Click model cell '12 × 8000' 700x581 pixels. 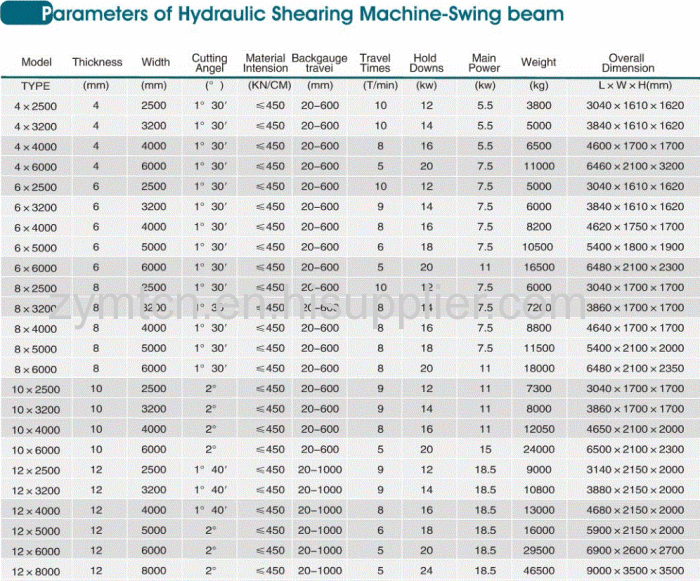[x=36, y=572]
